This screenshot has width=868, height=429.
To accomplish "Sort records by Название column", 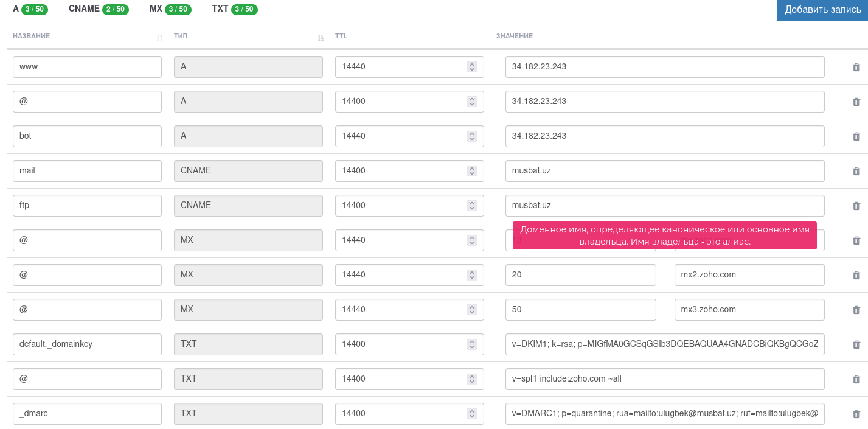I will pyautogui.click(x=159, y=38).
